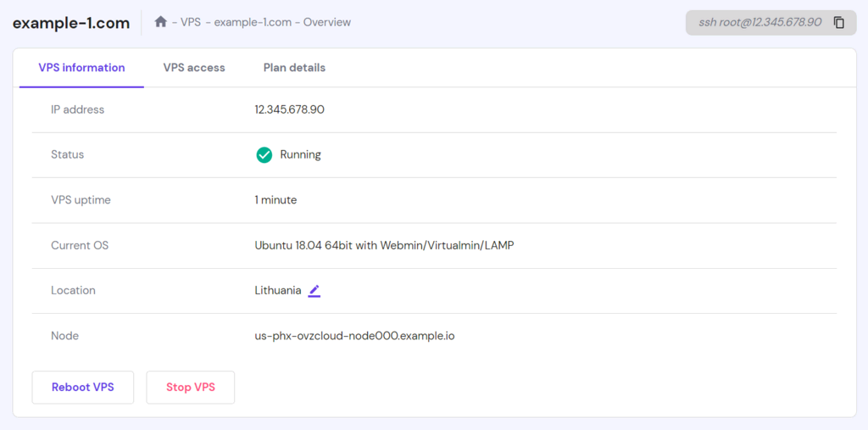Click the ssh root@12.345.678.90 field
Screen dimensions: 868x430
click(771, 23)
